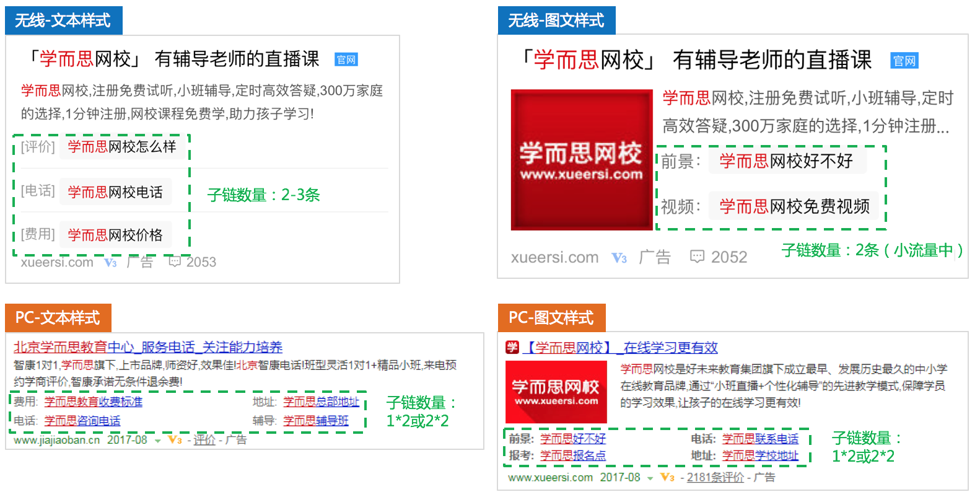
Task: Click comment count 2053
Action: pos(201,262)
